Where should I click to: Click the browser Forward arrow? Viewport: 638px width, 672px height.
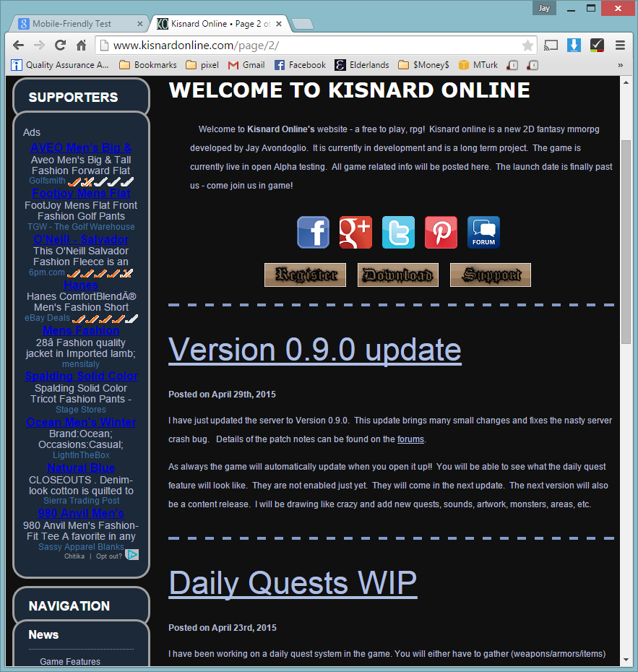click(40, 45)
